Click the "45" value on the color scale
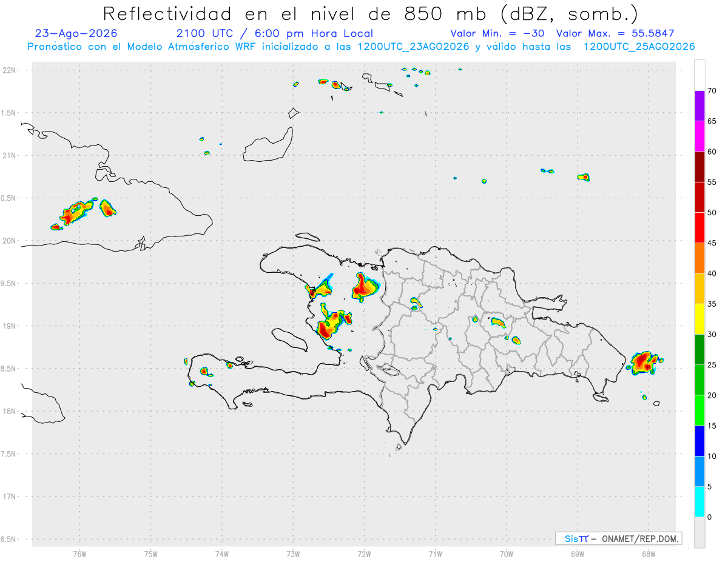 pos(712,243)
